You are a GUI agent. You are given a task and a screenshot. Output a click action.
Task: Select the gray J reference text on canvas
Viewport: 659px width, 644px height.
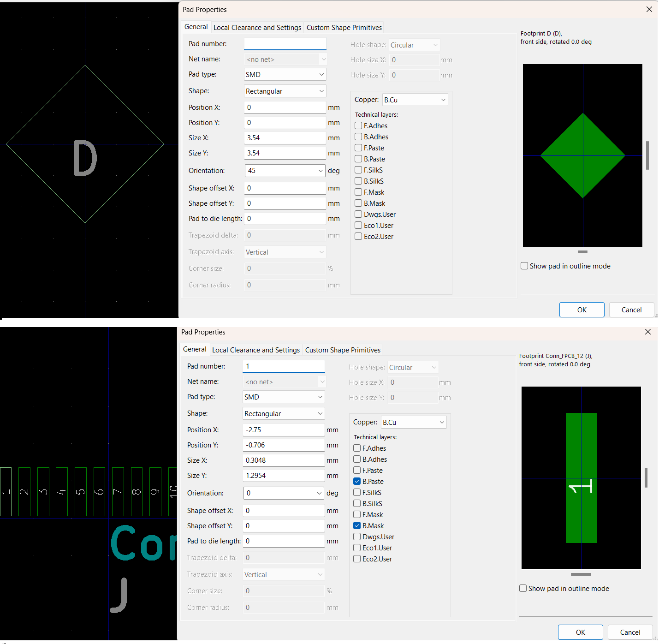(x=119, y=595)
